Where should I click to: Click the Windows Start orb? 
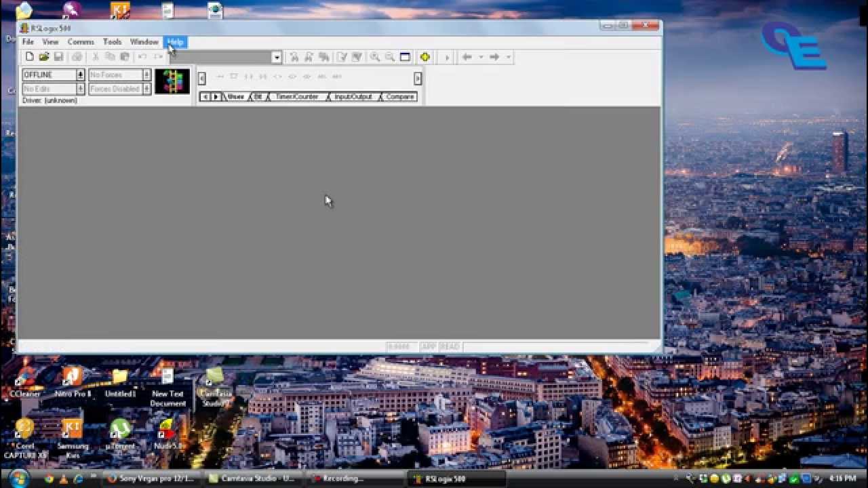pyautogui.click(x=18, y=478)
